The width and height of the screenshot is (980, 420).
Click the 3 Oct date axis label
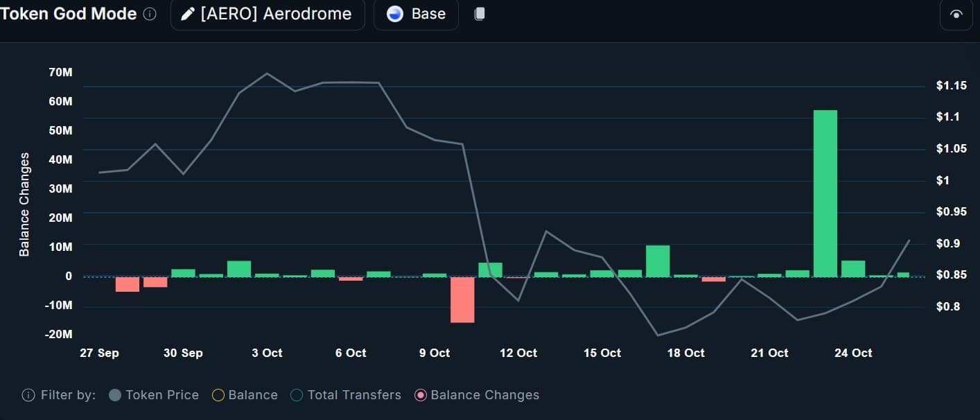(267, 353)
